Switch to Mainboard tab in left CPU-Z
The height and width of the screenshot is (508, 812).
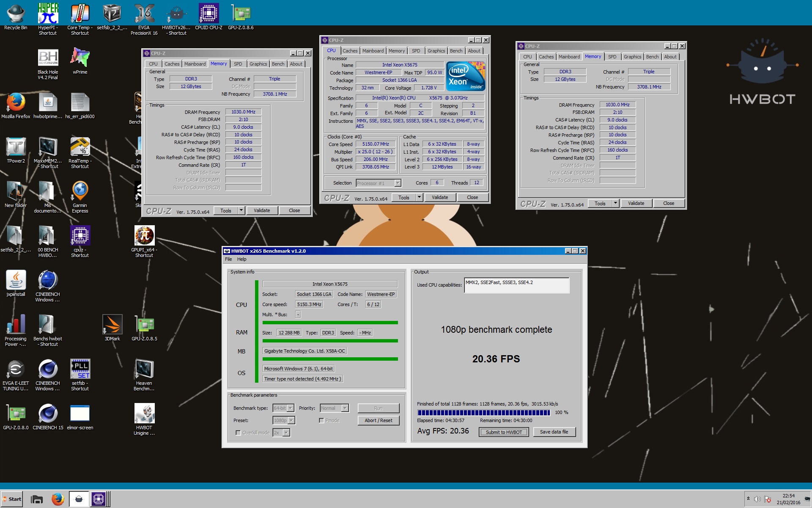[195, 64]
